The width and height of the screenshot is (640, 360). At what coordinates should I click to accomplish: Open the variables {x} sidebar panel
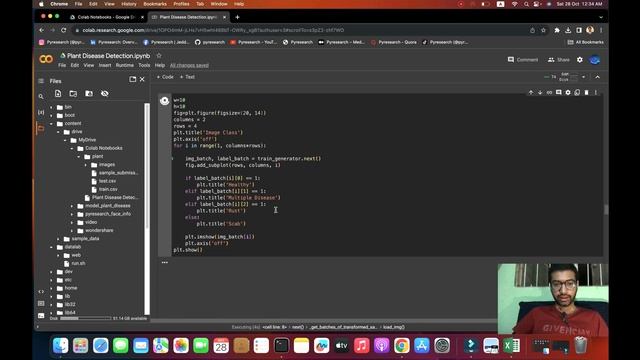tap(41, 112)
